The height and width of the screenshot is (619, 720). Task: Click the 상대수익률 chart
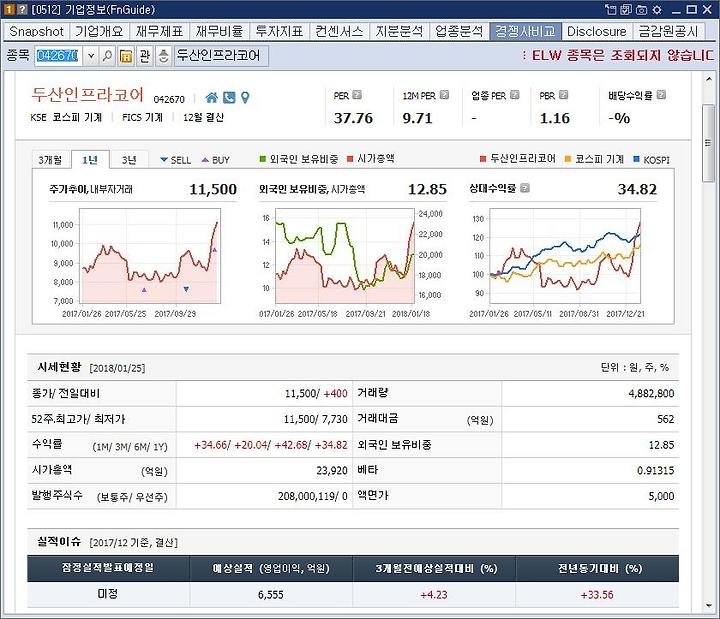click(x=565, y=256)
